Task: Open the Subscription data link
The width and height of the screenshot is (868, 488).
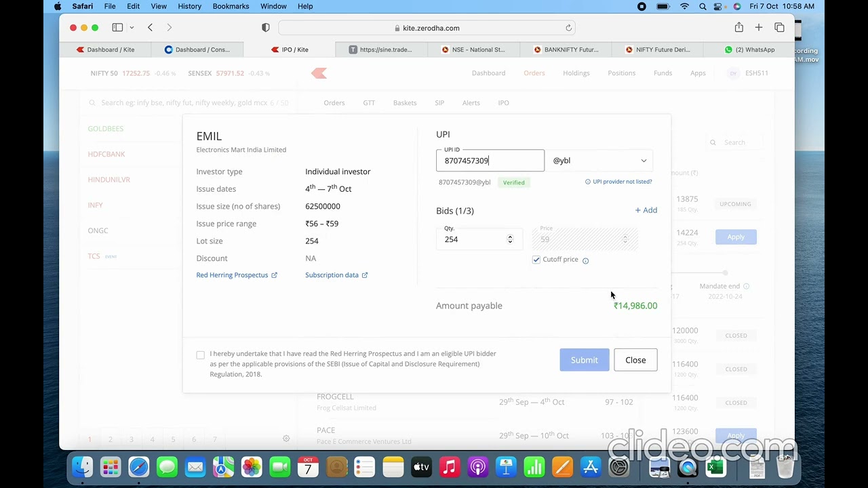Action: pyautogui.click(x=336, y=275)
